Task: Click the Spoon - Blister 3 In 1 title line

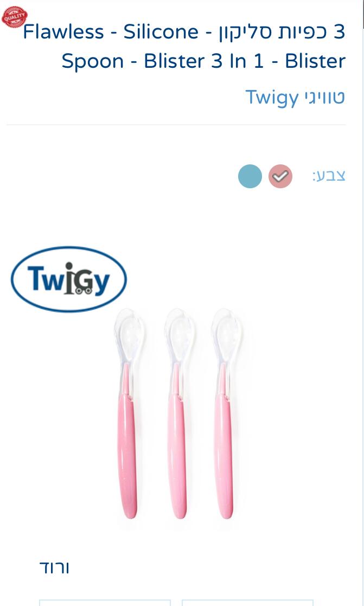Action: coord(203,61)
